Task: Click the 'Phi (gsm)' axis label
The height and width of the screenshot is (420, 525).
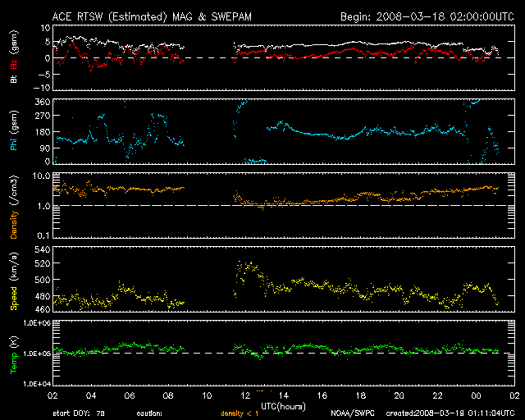Action: pos(14,130)
